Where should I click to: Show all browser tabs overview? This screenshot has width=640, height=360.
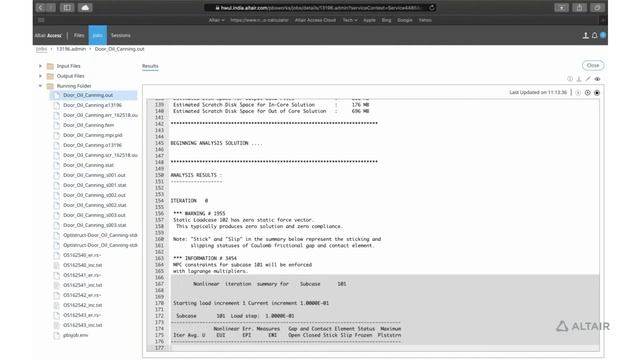point(597,7)
